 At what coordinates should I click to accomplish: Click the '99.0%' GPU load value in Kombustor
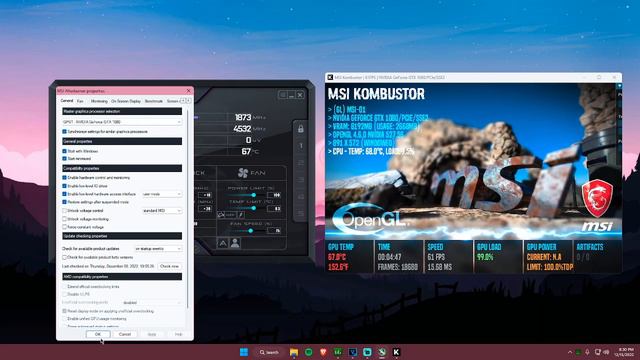(x=485, y=257)
